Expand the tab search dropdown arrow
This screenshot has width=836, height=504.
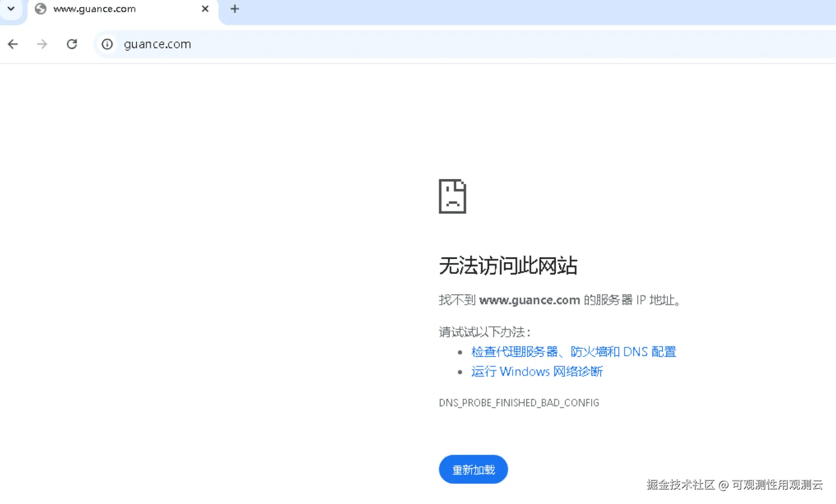click(x=11, y=9)
